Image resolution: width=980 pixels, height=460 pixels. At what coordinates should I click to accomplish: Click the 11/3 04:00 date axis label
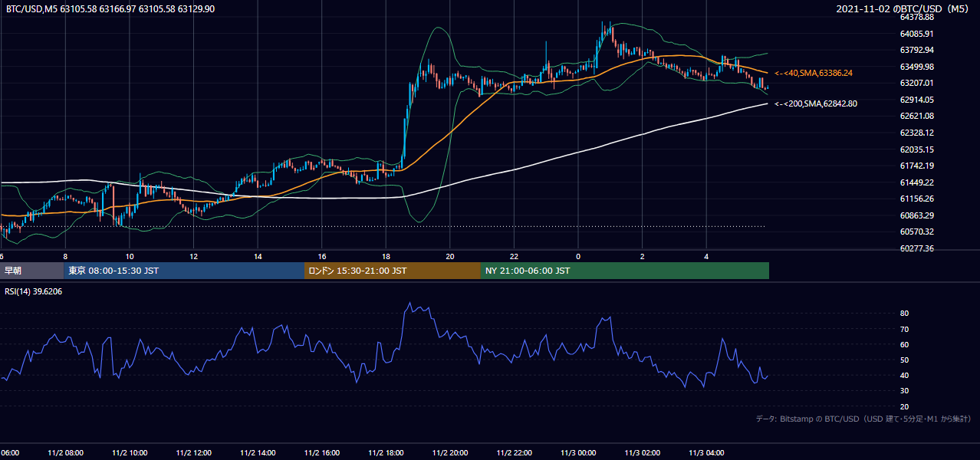click(x=707, y=453)
